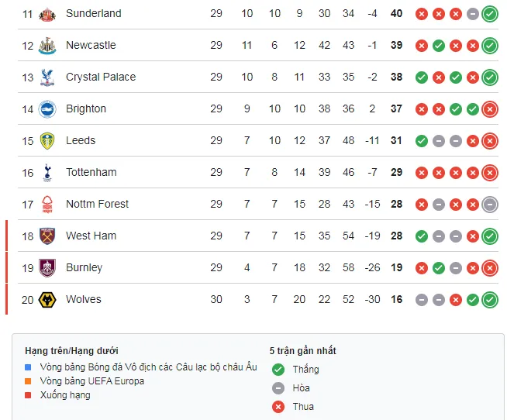Click the Tottenham club crest icon

point(48,173)
